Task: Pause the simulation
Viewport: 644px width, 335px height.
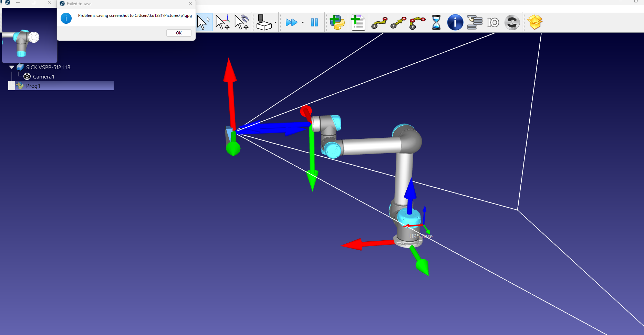Action: pyautogui.click(x=314, y=23)
